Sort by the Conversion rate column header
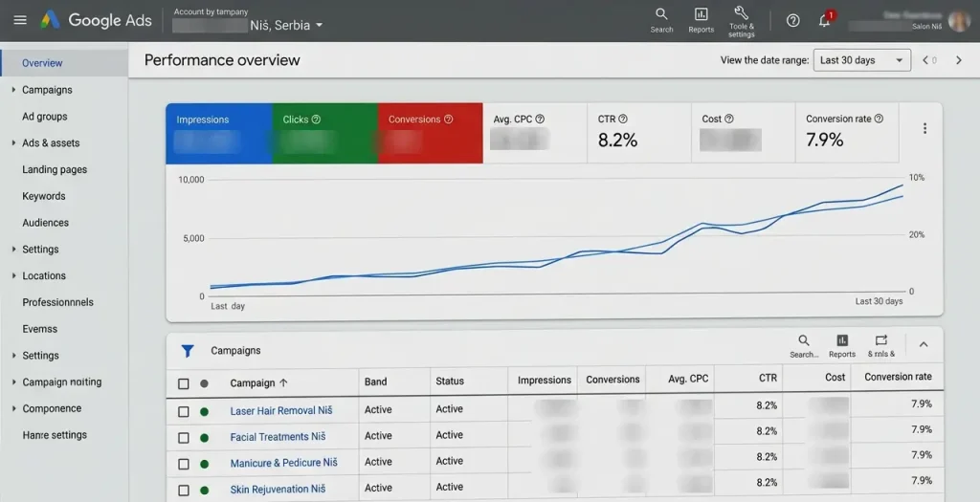This screenshot has width=980, height=502. [898, 377]
